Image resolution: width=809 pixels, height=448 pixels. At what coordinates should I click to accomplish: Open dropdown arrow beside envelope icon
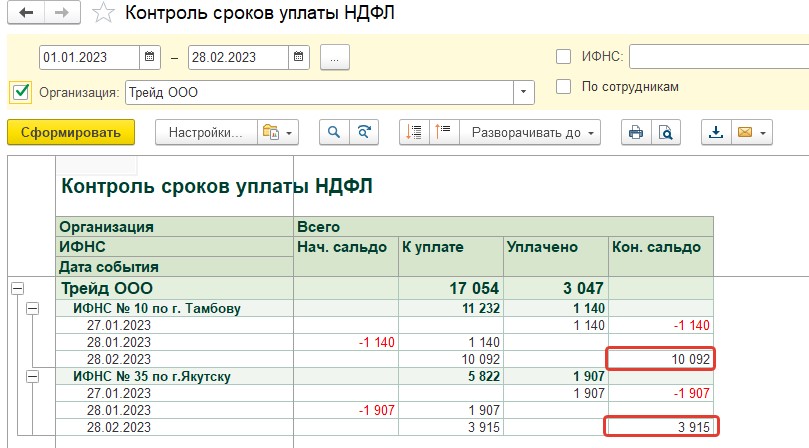click(763, 133)
